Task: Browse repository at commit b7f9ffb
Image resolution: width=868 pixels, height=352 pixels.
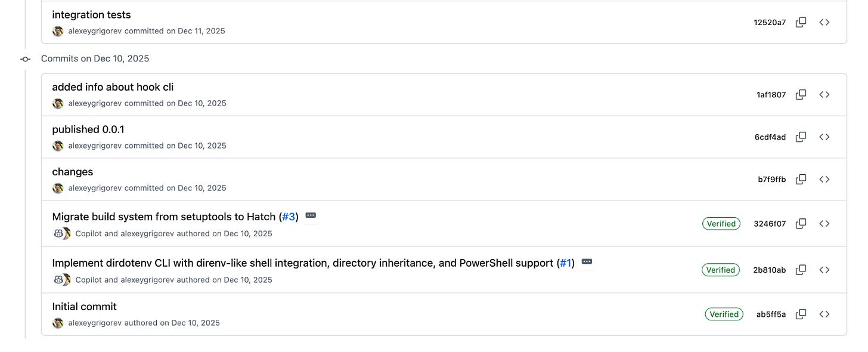Action: pyautogui.click(x=824, y=179)
